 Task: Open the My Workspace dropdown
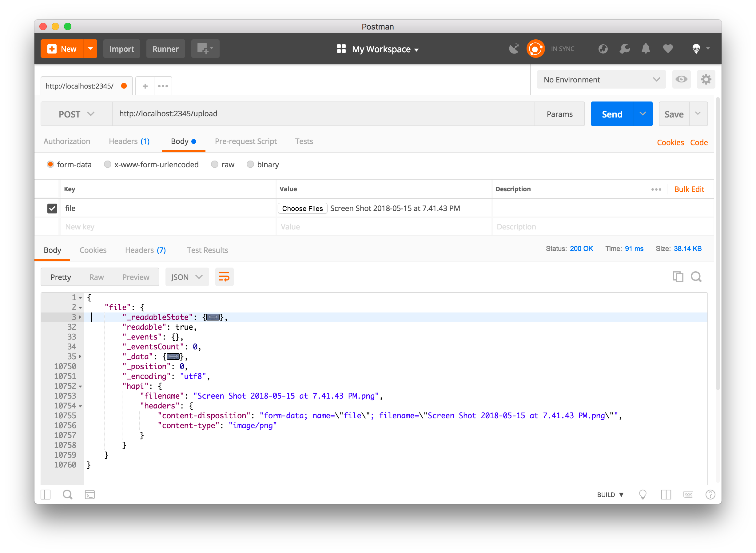377,49
